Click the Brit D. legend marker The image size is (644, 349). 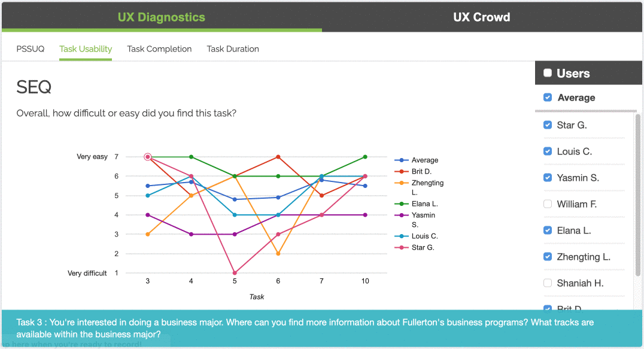401,172
